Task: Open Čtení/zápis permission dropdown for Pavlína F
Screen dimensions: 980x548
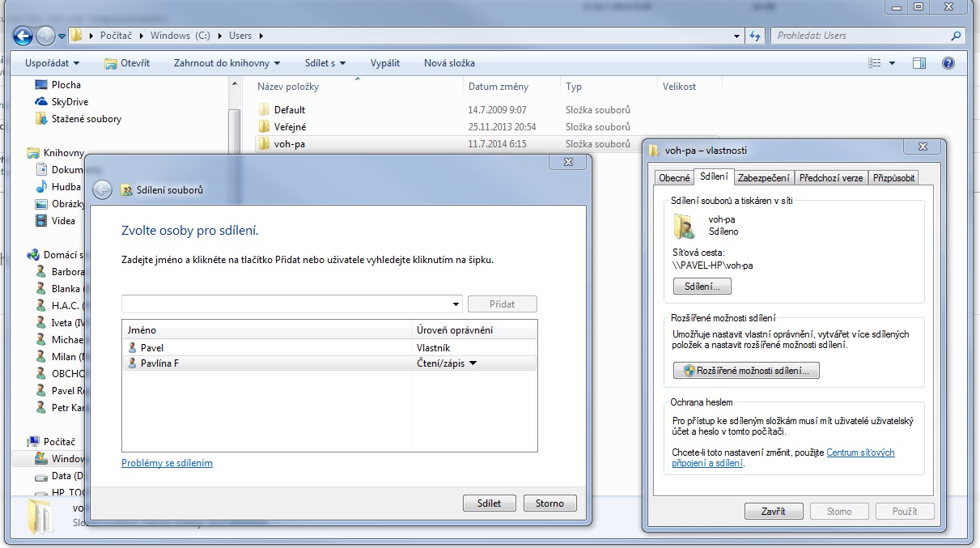Action: 473,363
